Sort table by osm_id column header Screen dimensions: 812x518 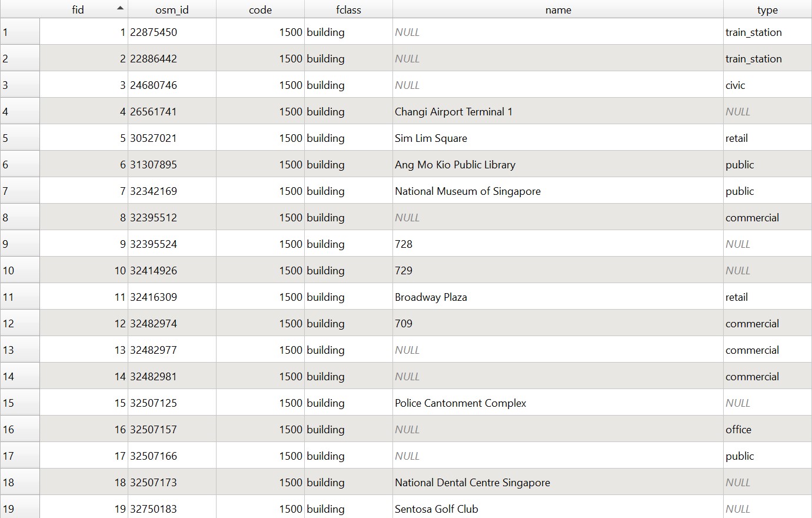[172, 9]
